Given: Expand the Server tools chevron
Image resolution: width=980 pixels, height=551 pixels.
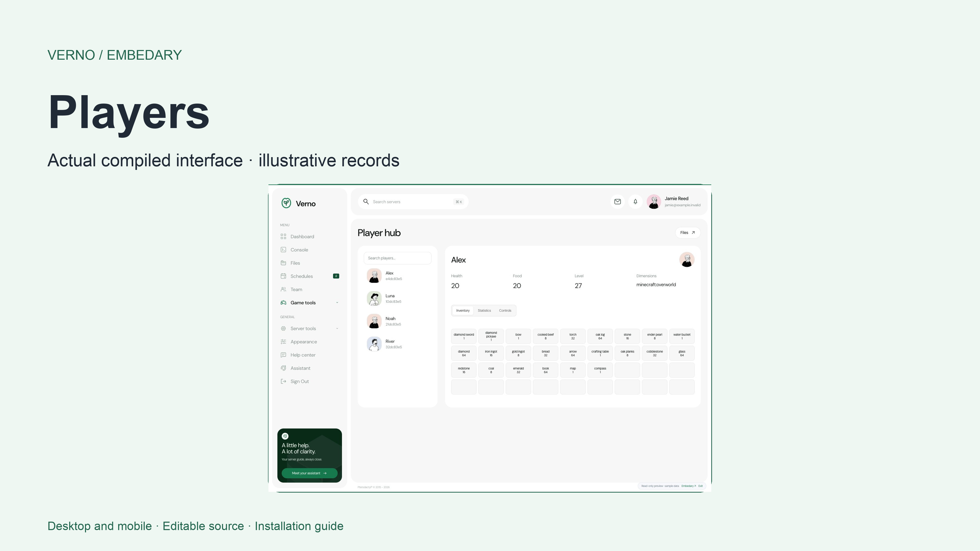Looking at the screenshot, I should pos(337,329).
